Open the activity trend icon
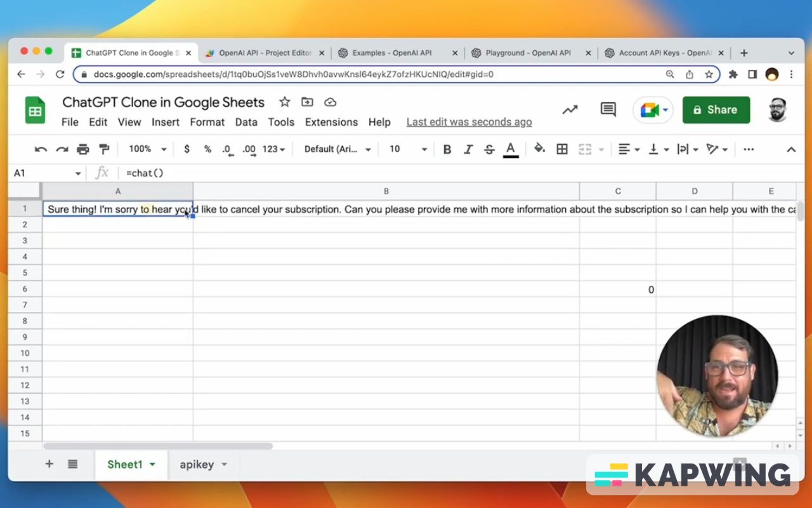Screen dimensions: 812x508 (570, 110)
